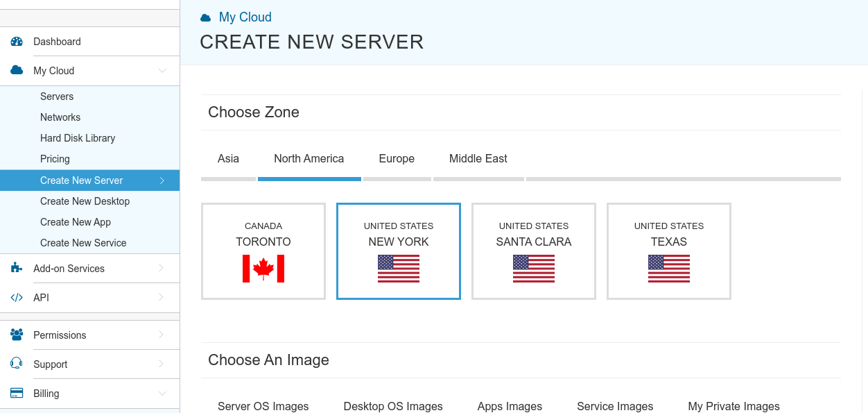Viewport: 868px width, 413px height.
Task: Click the My Cloud sidebar cloud icon
Action: tap(17, 71)
